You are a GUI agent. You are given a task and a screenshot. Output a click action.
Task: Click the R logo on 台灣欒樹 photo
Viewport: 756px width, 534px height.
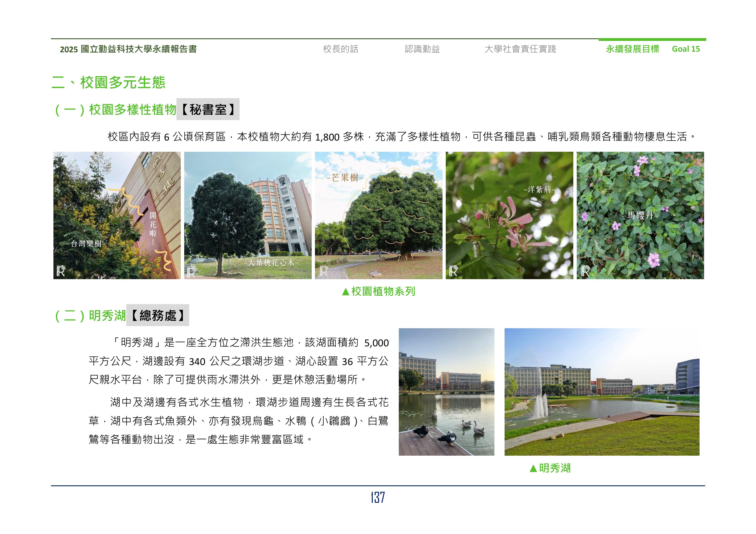61,271
